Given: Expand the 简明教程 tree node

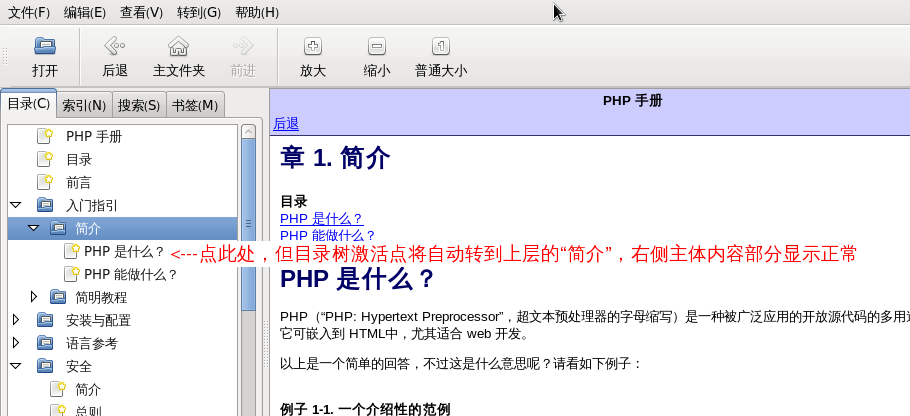Looking at the screenshot, I should [34, 297].
